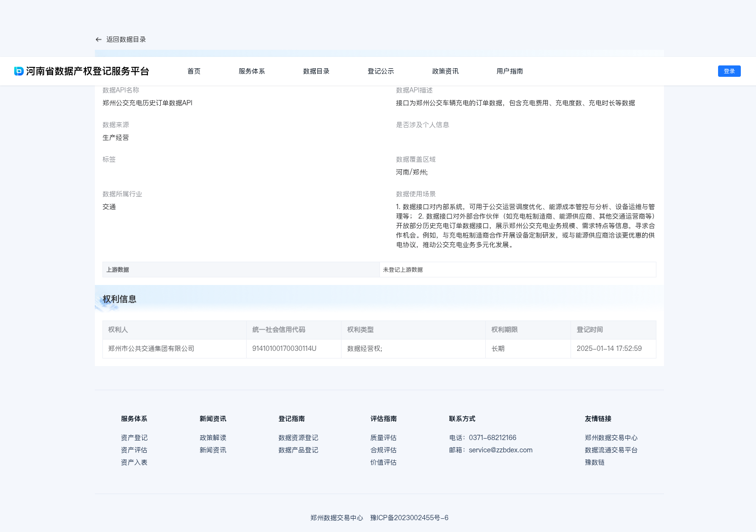Click the 数据API描述 label
The height and width of the screenshot is (532, 756).
(415, 90)
